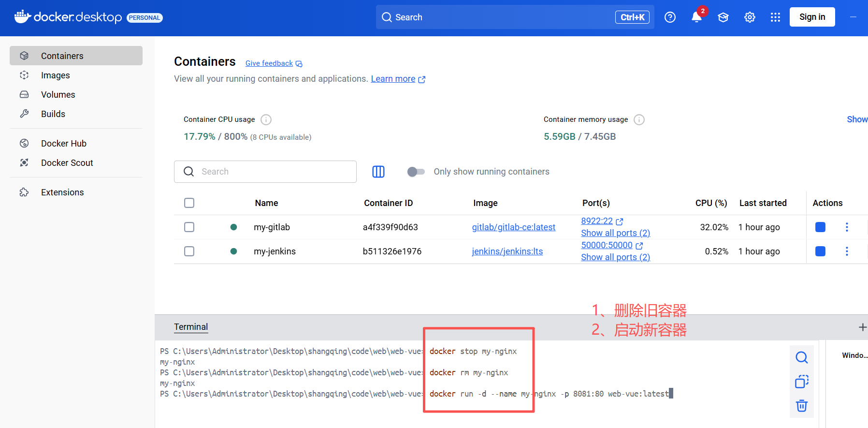Screen dimensions: 868x428
Task: Open the Learning center graduation cap icon
Action: click(723, 17)
